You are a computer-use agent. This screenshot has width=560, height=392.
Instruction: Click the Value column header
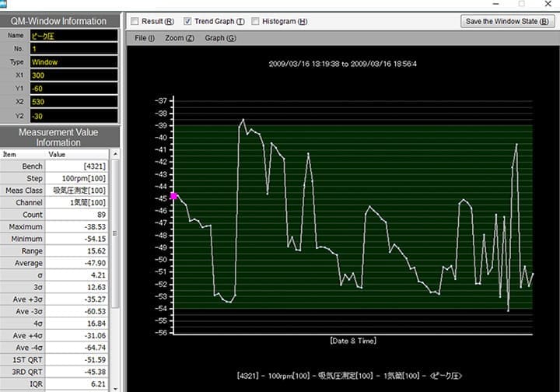77,154
